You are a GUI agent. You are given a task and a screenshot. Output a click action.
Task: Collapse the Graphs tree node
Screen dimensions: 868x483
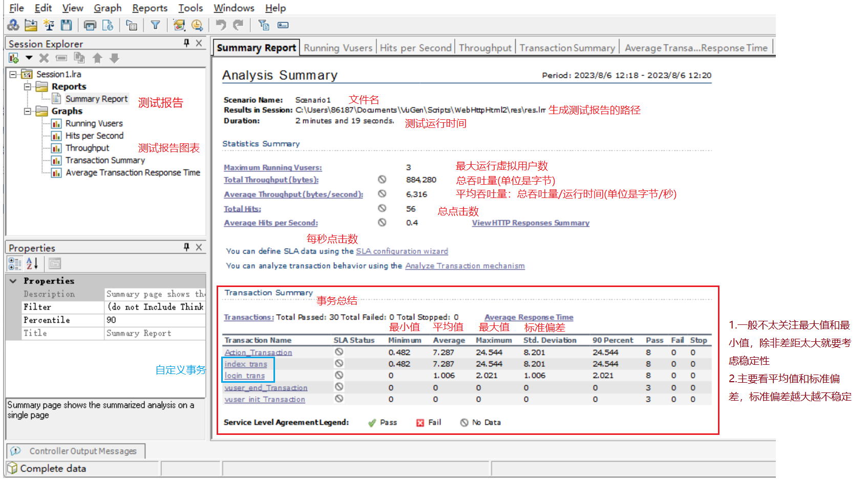pos(28,111)
